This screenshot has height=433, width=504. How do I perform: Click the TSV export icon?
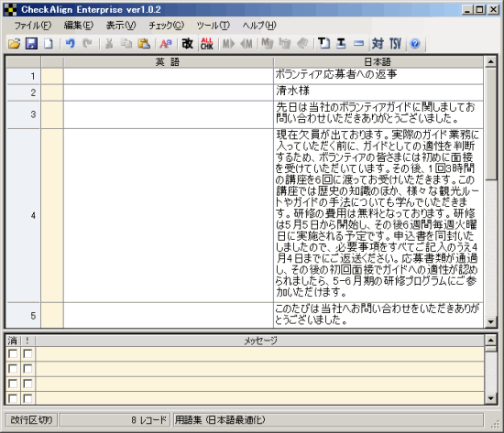[x=395, y=43]
